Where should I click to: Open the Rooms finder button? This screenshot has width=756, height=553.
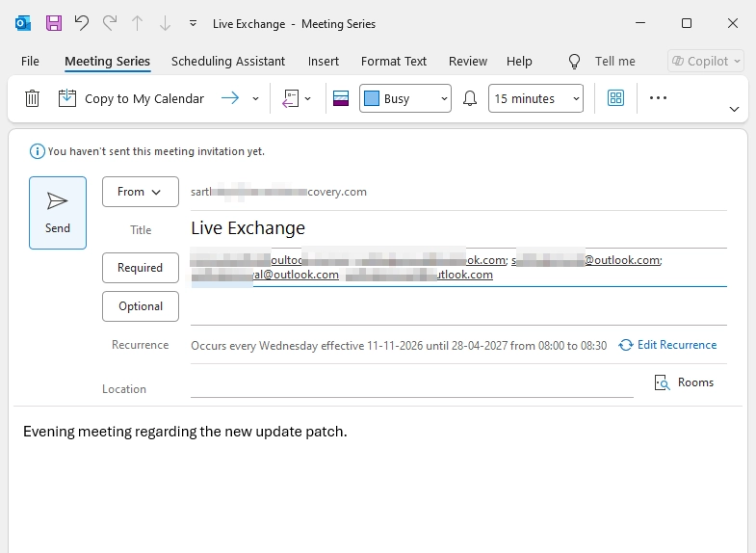[x=684, y=382]
